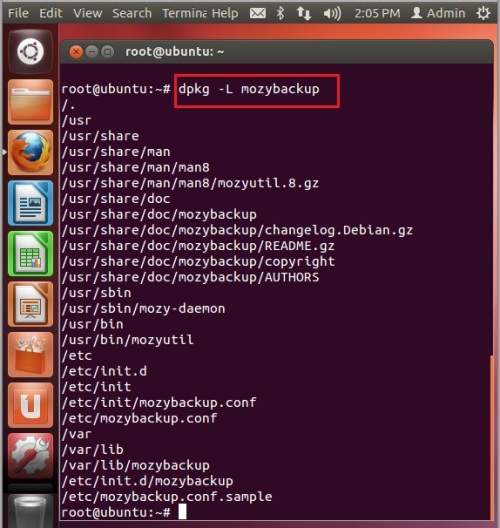The width and height of the screenshot is (500, 528).
Task: Open Ubuntu Software Center shopping bag
Action: click(30, 355)
